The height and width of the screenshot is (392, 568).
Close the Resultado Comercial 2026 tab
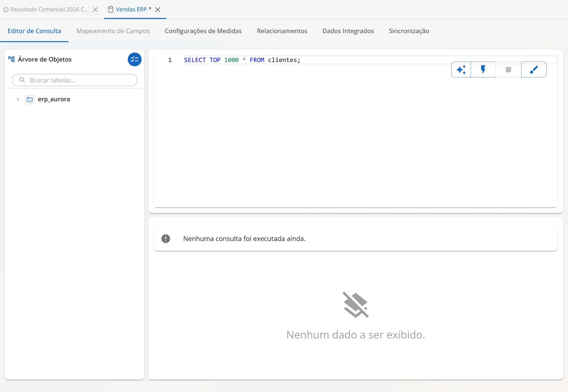[x=95, y=9]
